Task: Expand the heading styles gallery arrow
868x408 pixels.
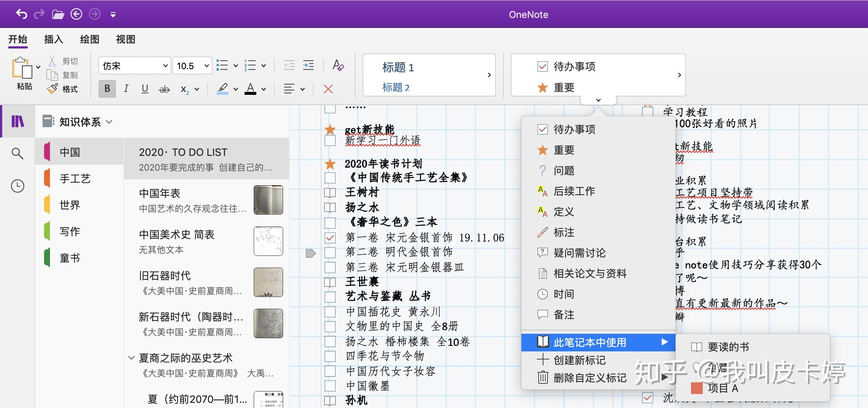Action: 489,75
